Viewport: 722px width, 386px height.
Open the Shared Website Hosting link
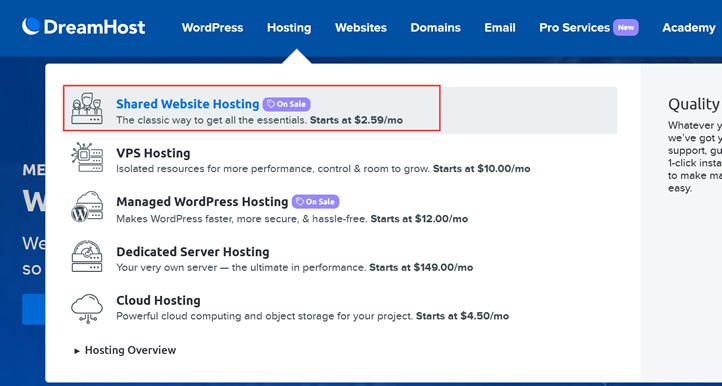[188, 104]
